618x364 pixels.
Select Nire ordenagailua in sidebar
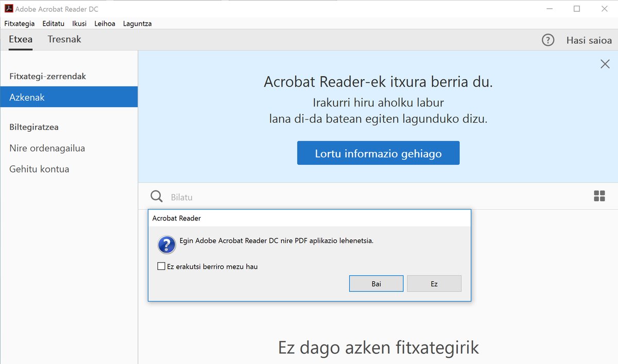tap(47, 148)
